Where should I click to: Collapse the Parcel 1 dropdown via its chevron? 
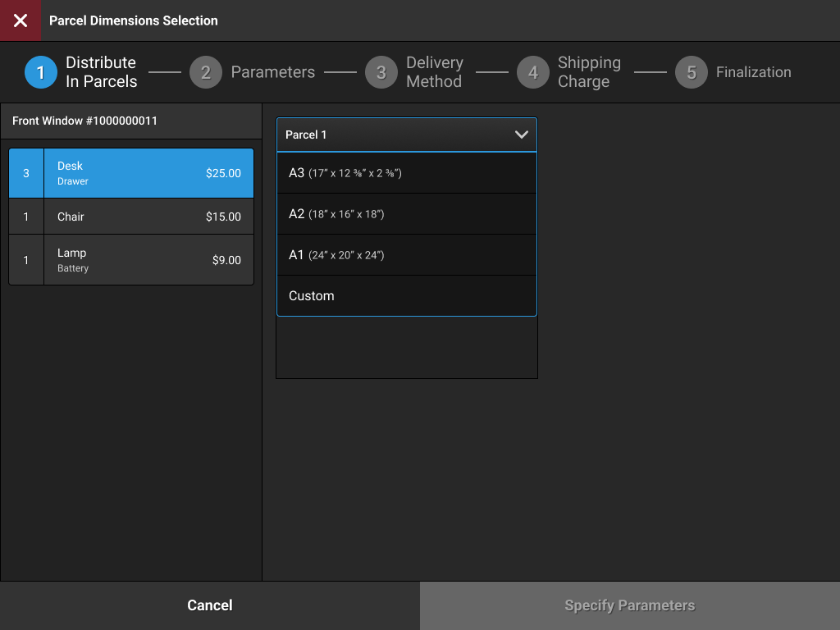click(x=522, y=134)
